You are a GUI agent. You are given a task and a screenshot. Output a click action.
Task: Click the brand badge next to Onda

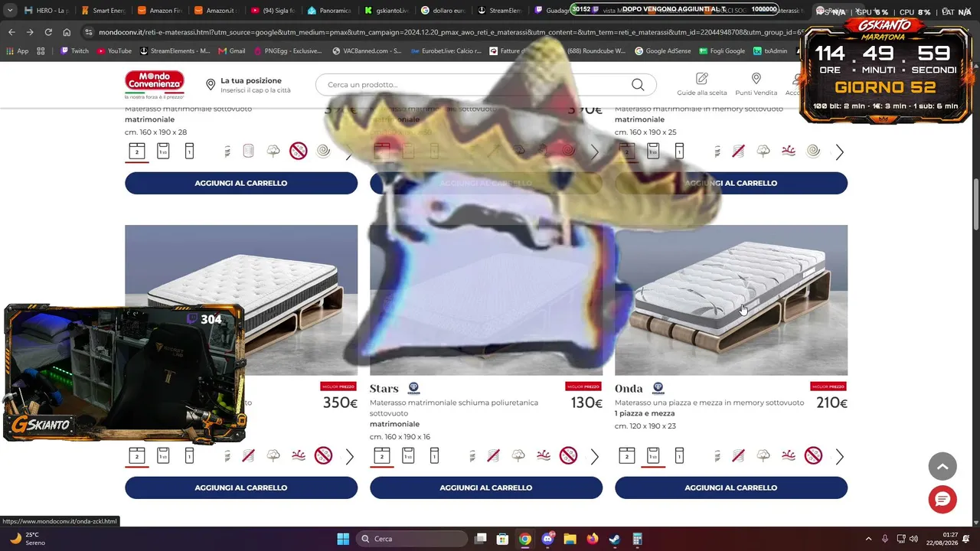click(658, 388)
